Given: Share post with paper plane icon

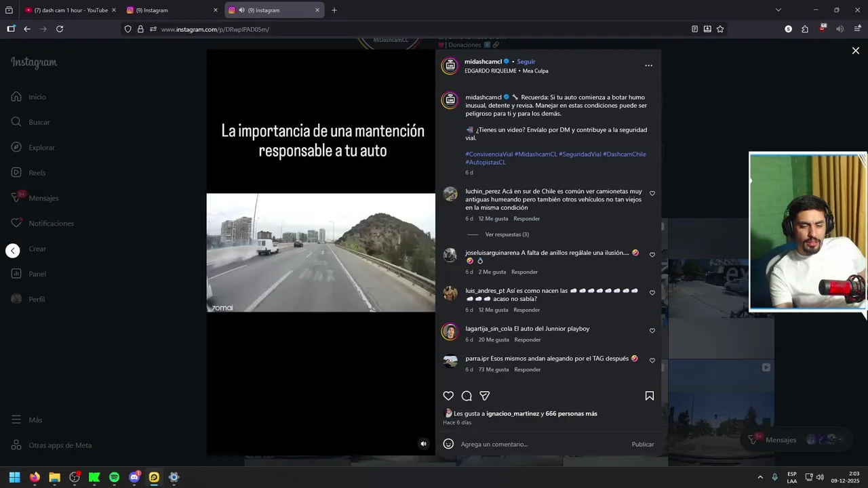Looking at the screenshot, I should 485,396.
